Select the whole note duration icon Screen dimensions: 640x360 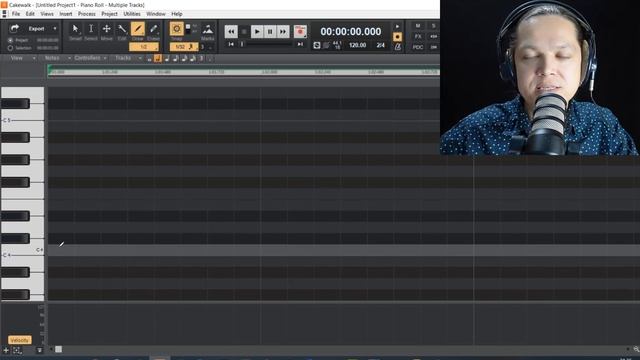149,58
